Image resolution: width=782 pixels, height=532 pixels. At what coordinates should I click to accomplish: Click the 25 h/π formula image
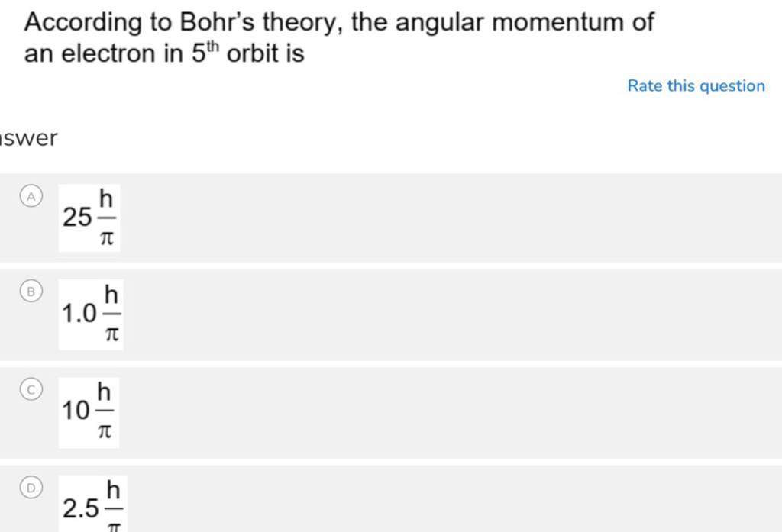[x=89, y=218]
